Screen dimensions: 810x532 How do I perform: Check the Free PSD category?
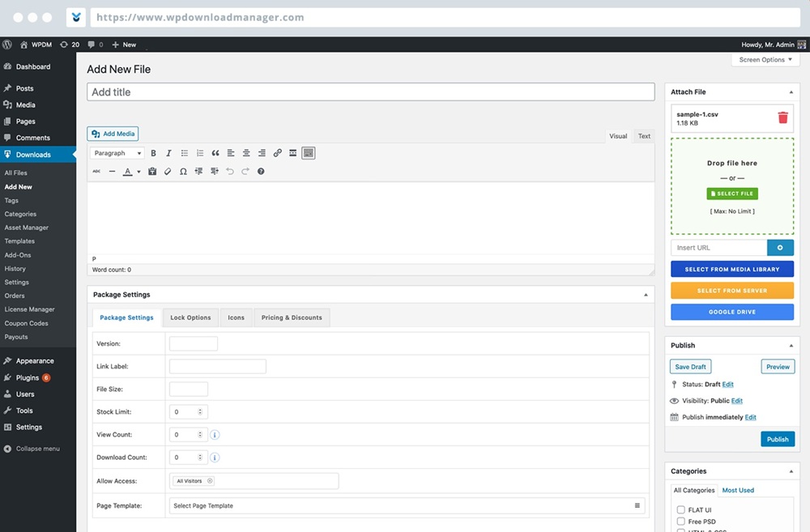681,521
